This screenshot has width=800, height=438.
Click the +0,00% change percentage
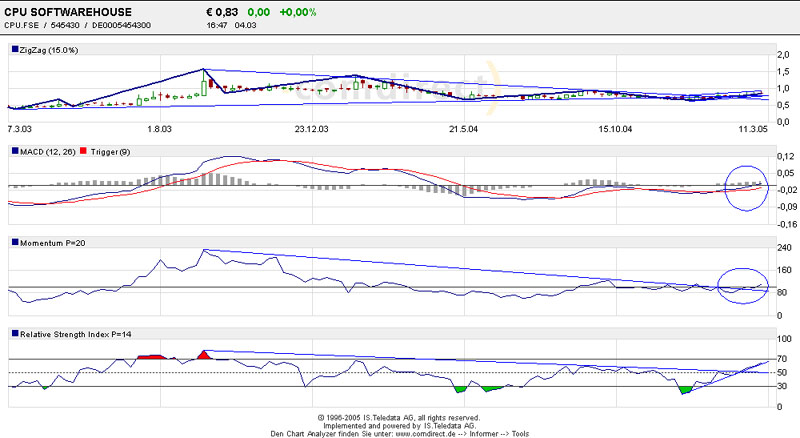click(298, 9)
